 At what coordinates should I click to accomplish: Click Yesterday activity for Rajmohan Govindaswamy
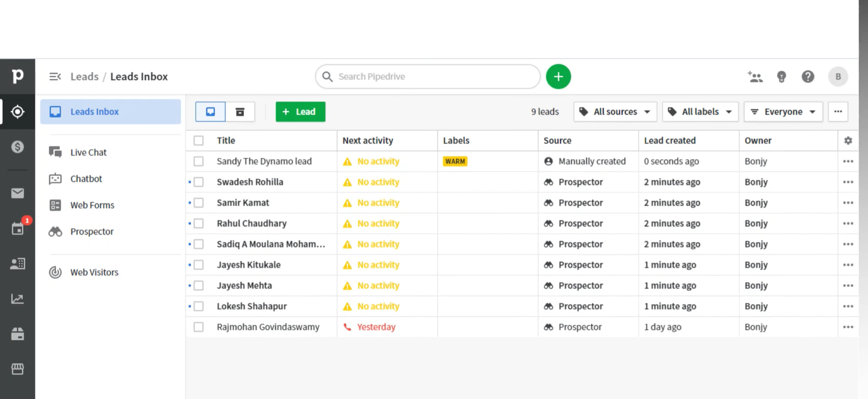point(376,327)
